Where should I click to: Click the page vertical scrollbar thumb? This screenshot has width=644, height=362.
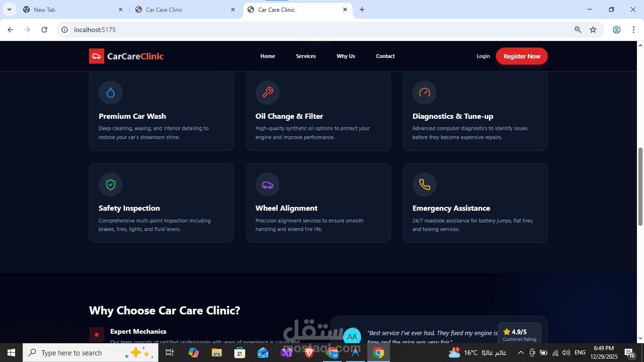pos(640,187)
